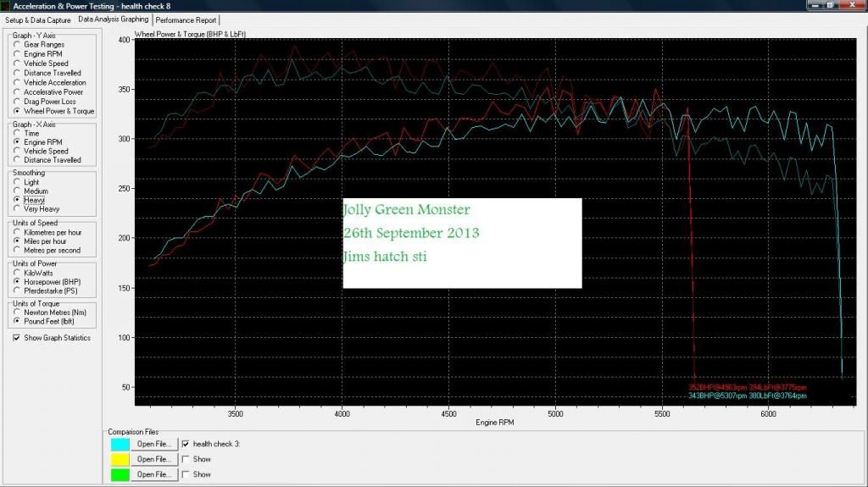This screenshot has width=868, height=487.
Task: Switch speed units to Kilometres per hour
Action: 17,232
